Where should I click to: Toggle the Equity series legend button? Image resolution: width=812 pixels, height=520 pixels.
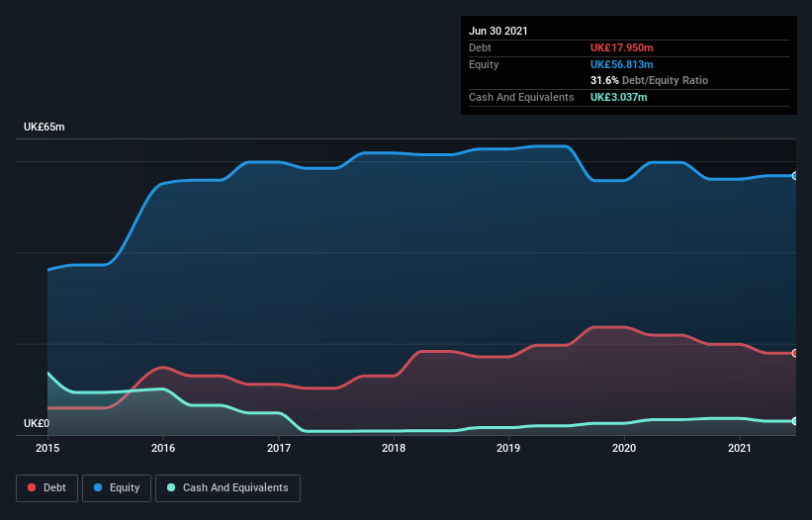point(117,488)
